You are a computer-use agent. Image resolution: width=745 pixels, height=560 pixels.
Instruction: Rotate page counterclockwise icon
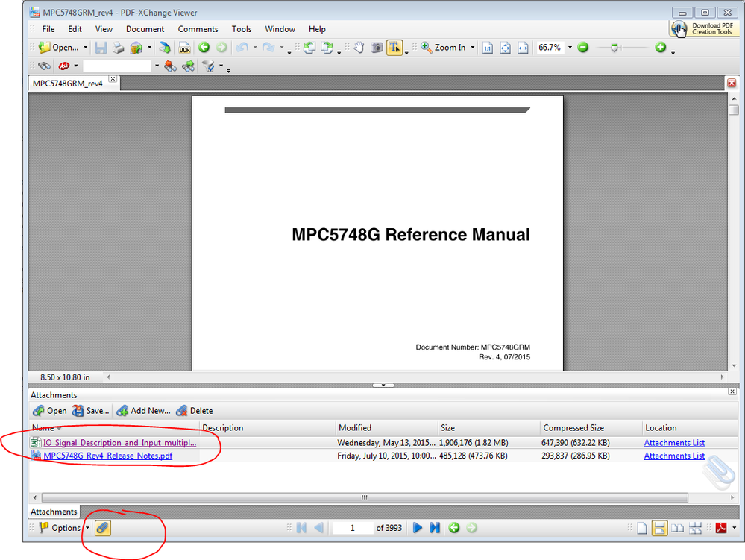click(309, 48)
